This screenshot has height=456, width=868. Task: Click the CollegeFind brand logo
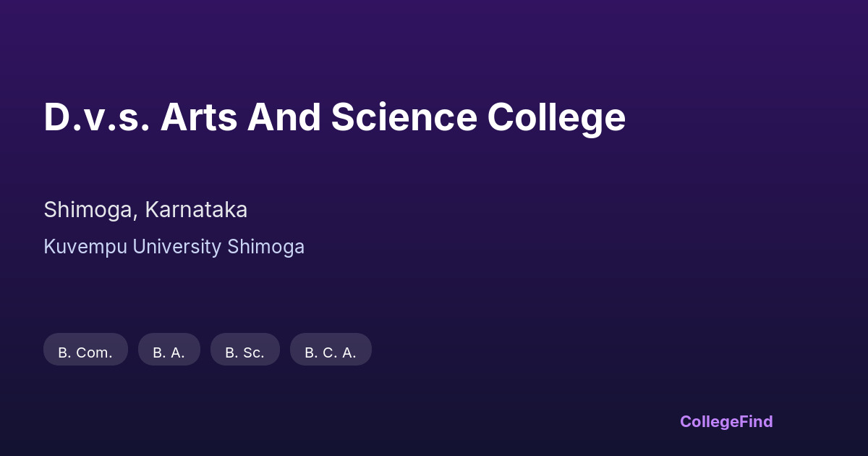[x=726, y=421]
